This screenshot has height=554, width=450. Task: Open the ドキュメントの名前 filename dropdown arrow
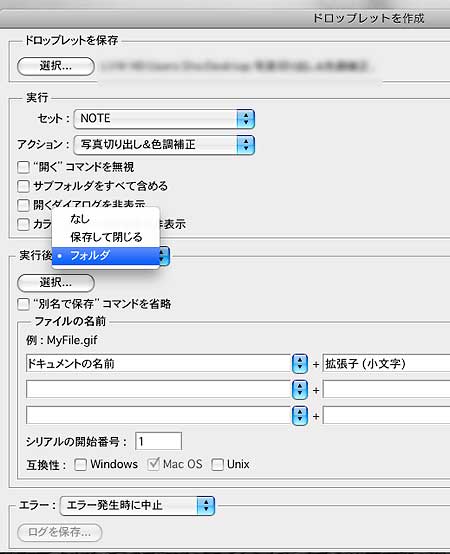coord(300,364)
